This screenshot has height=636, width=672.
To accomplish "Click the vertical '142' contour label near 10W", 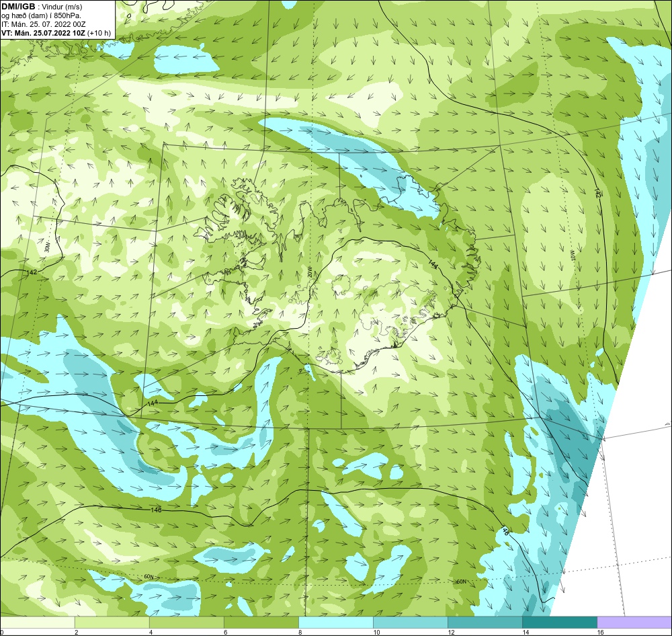I will (x=597, y=192).
